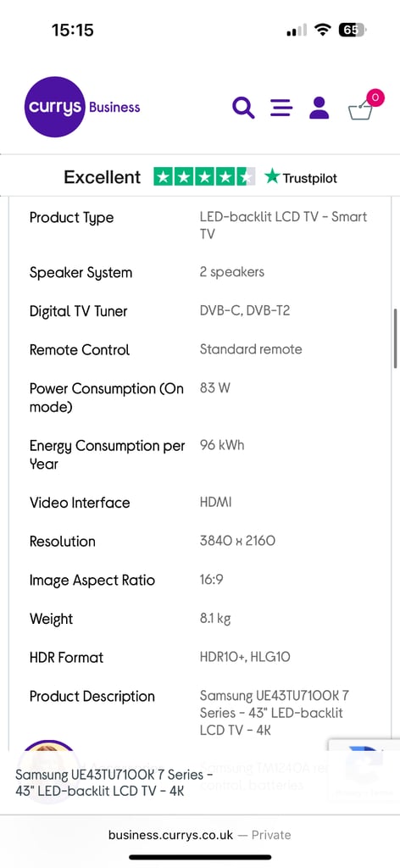This screenshot has height=868, width=400.
Task: Tap the Currys Business logo
Action: point(82,107)
